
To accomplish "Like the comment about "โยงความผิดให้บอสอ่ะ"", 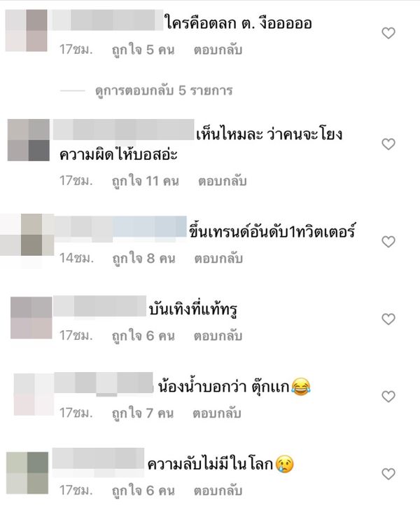I will [x=388, y=144].
